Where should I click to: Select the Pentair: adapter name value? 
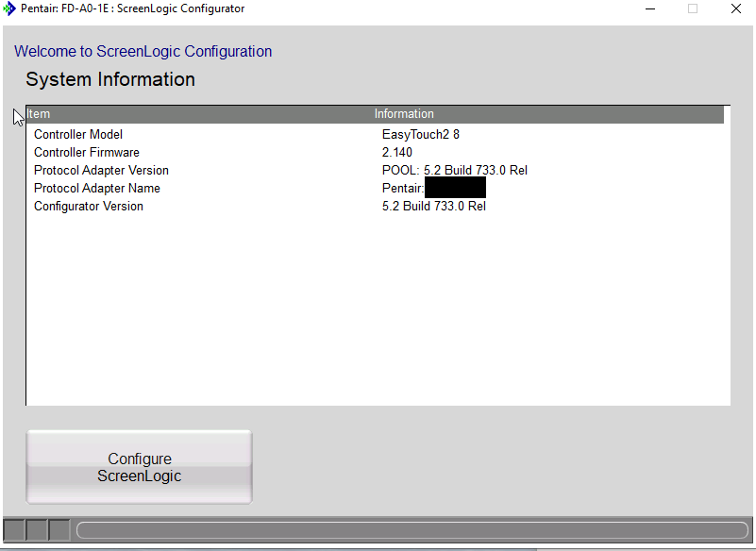coord(434,188)
